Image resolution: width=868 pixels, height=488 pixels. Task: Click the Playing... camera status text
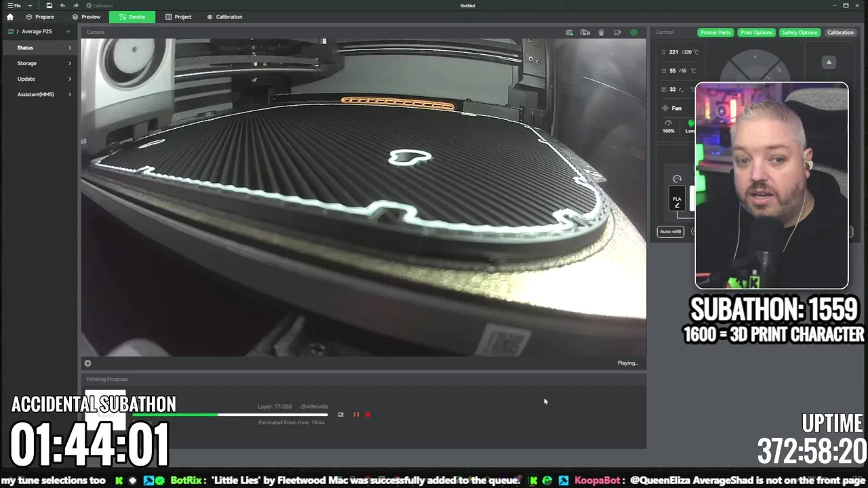tap(628, 363)
